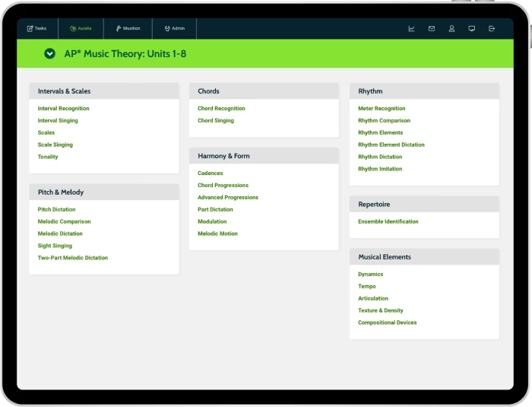This screenshot has width=532, height=407.
Task: Open messages via the envelope icon
Action: tap(432, 29)
